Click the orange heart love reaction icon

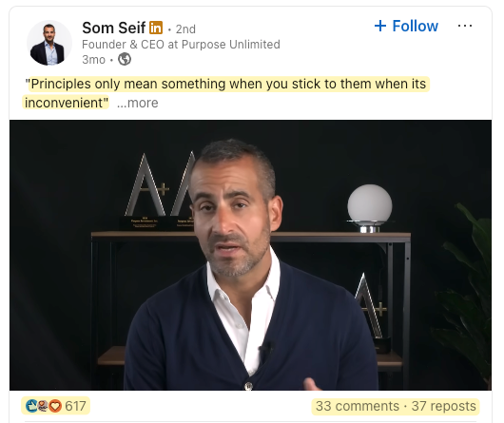tap(55, 406)
